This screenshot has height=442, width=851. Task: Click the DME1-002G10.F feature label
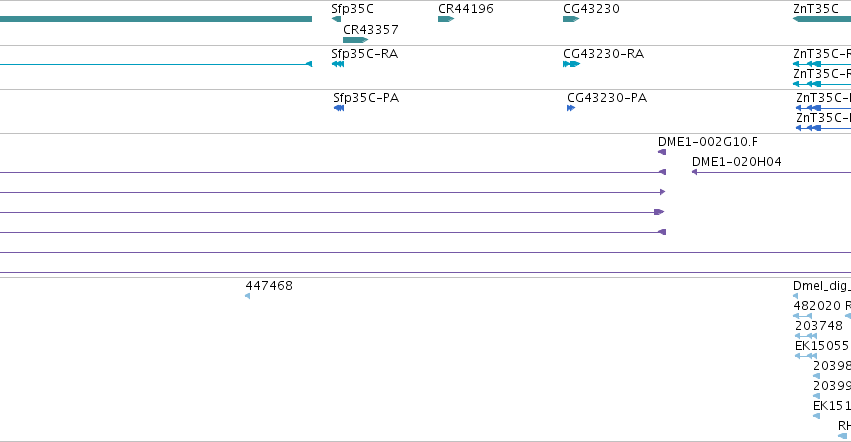708,142
